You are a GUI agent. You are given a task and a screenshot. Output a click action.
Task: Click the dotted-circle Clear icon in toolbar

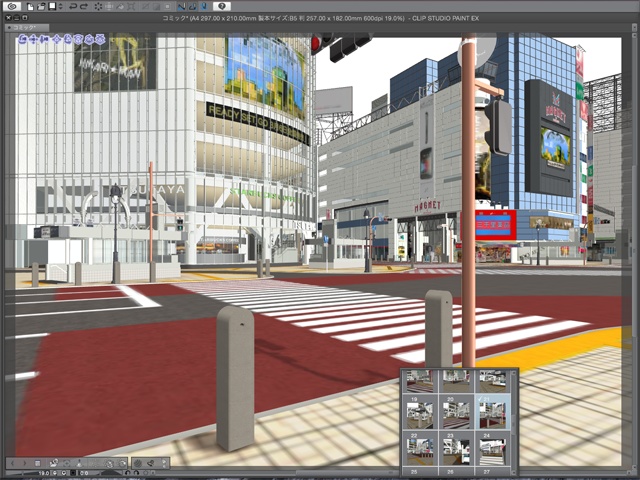point(98,6)
